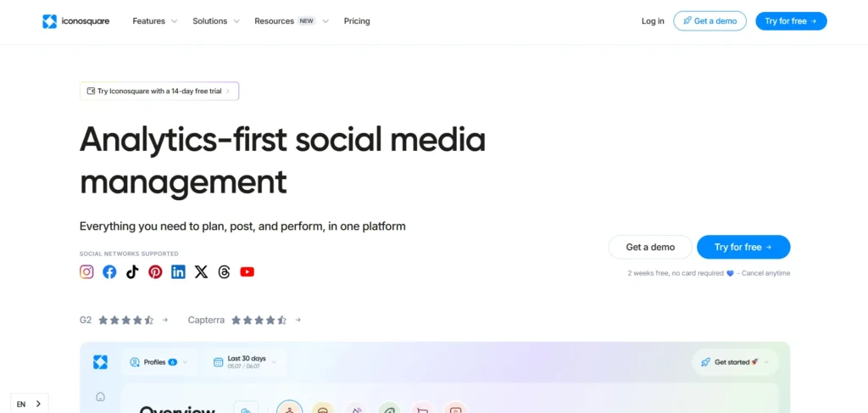Click the arrow next to G2 rating
This screenshot has height=413, width=868.
click(165, 320)
